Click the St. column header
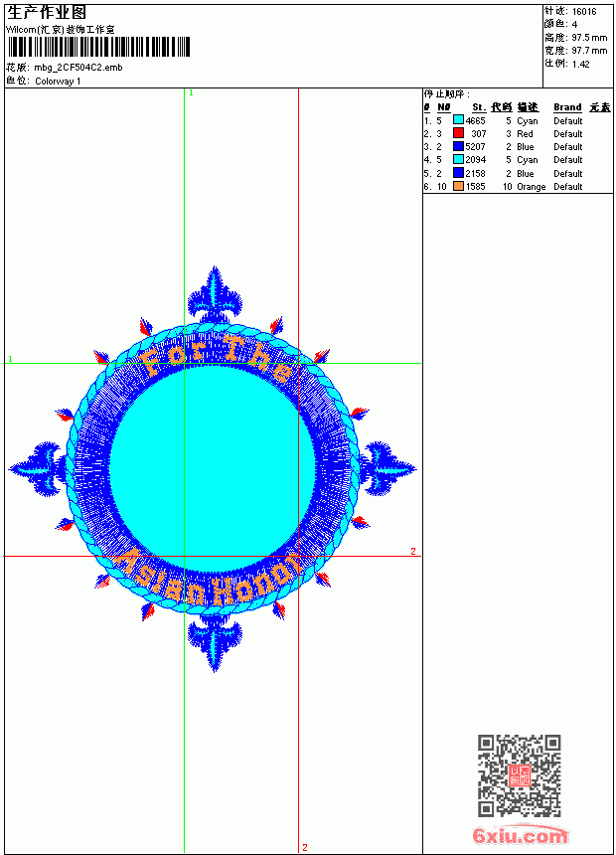 coord(478,107)
